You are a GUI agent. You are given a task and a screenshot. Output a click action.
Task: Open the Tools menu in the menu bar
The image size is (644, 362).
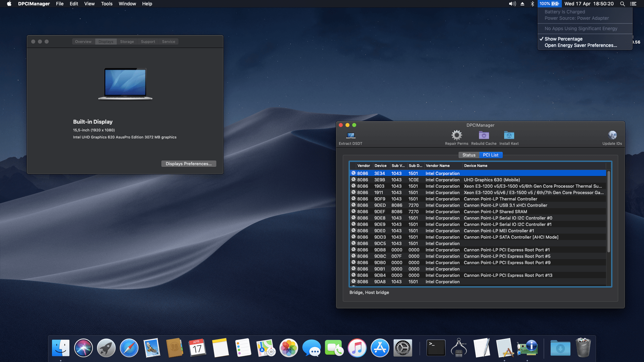coord(107,4)
